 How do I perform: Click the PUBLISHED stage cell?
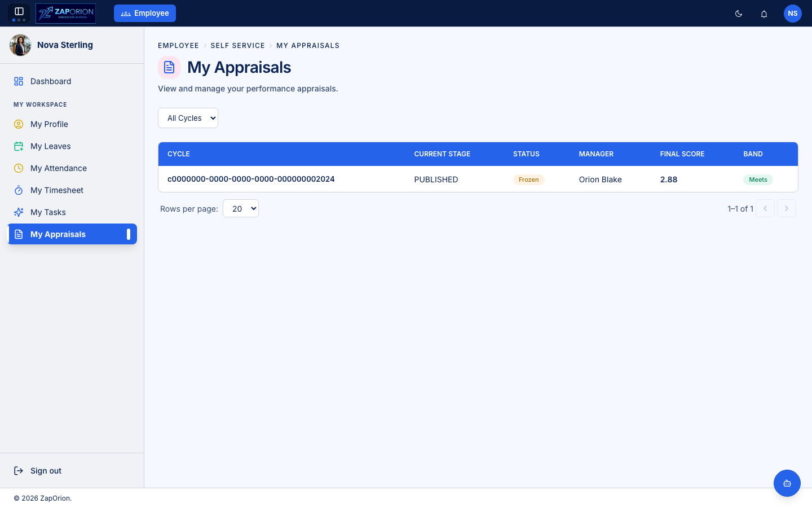pos(436,179)
